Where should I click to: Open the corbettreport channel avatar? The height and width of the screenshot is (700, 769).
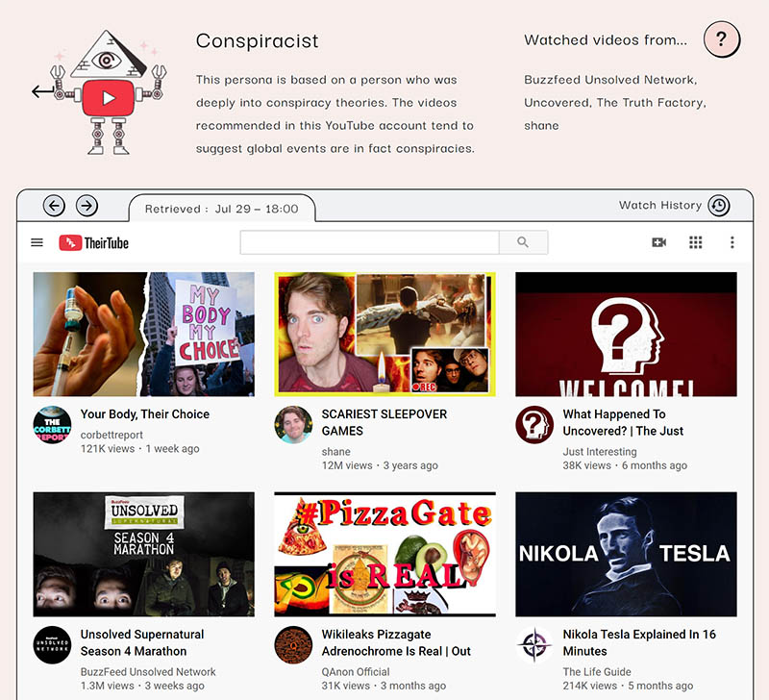(x=52, y=425)
